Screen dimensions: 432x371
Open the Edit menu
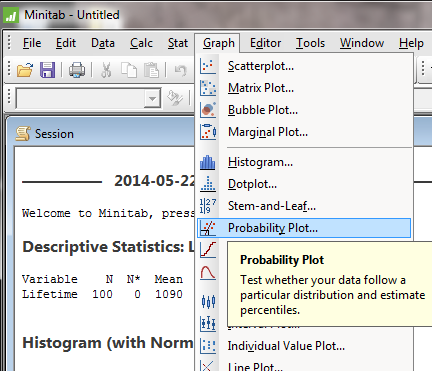(66, 43)
